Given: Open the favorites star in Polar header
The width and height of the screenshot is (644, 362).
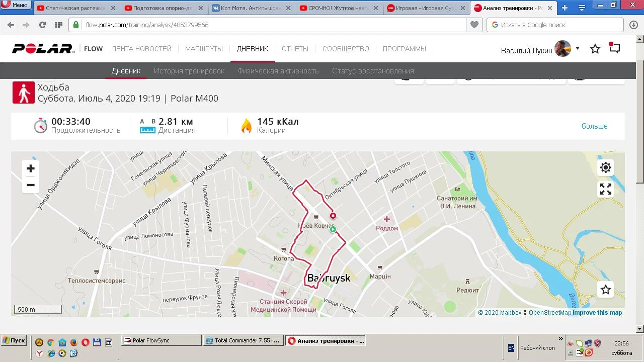Looking at the screenshot, I should point(595,49).
